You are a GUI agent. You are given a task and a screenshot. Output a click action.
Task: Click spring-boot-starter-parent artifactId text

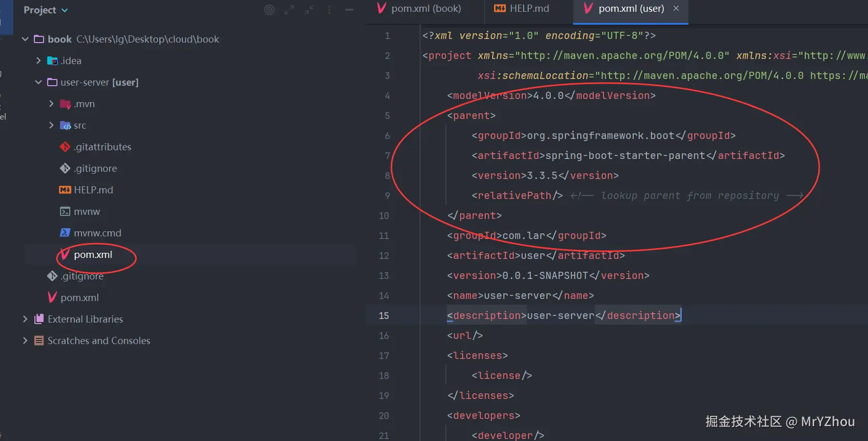pos(625,155)
